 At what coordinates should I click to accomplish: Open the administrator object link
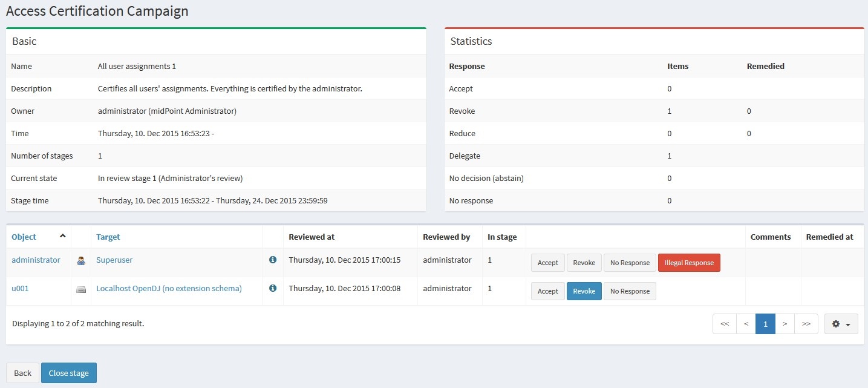click(x=36, y=260)
